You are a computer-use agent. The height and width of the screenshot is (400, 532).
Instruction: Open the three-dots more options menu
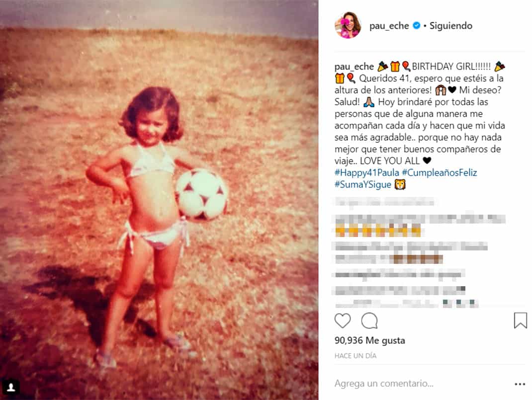[x=520, y=384]
